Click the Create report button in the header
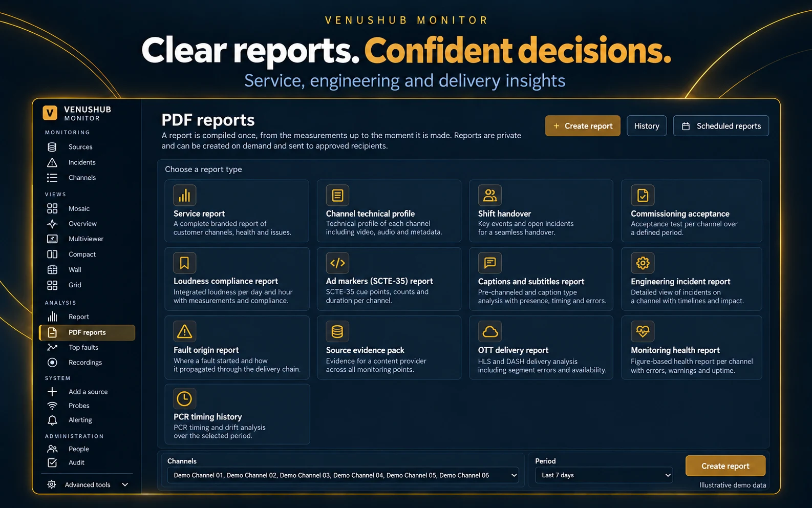812x508 pixels. pos(583,126)
